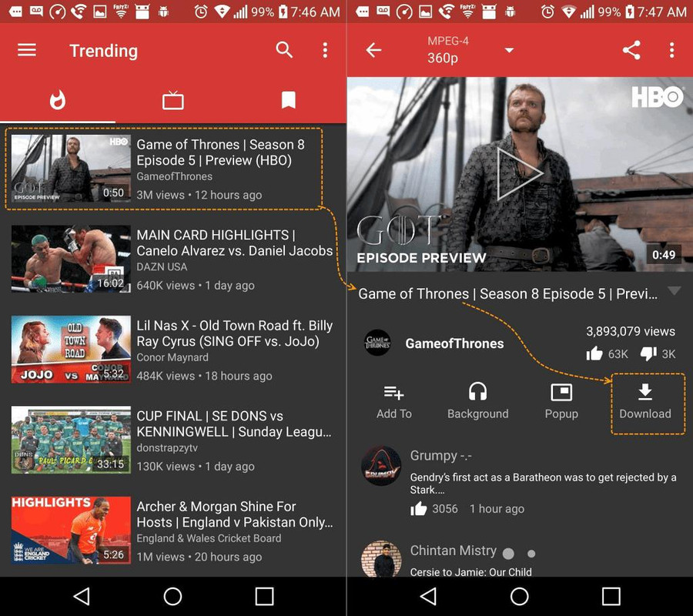
Task: Tap Android back button on left screen
Action: tap(82, 596)
